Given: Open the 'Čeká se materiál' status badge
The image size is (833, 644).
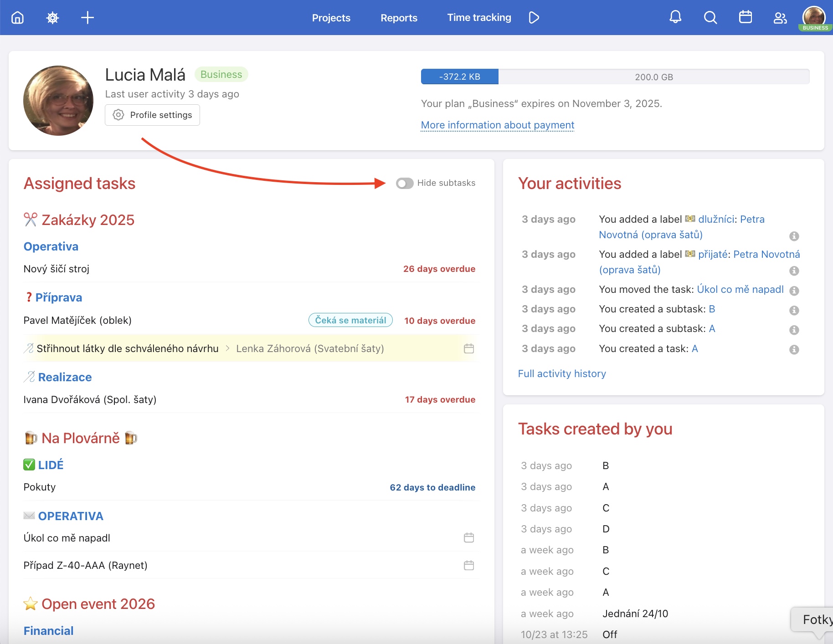Looking at the screenshot, I should tap(350, 320).
